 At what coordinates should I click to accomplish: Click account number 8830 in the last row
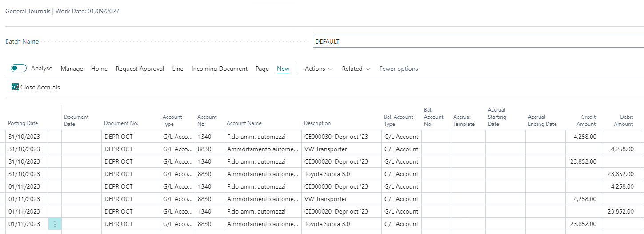click(205, 224)
